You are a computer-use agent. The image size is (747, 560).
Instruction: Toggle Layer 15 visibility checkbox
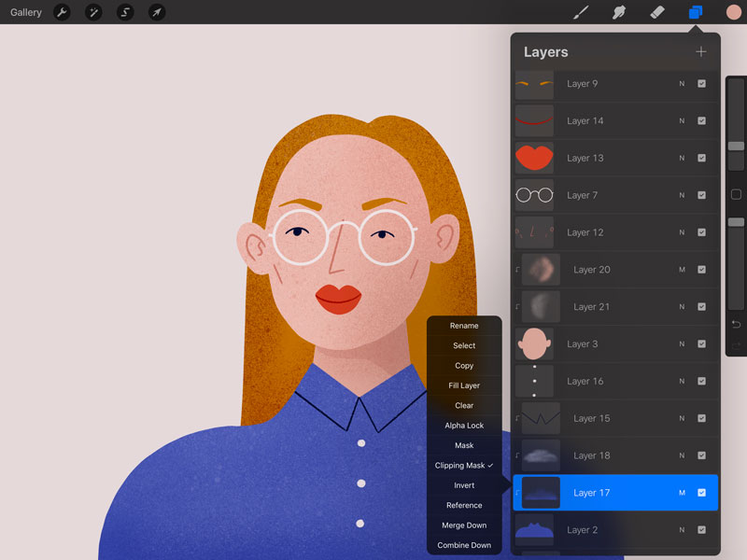[702, 418]
